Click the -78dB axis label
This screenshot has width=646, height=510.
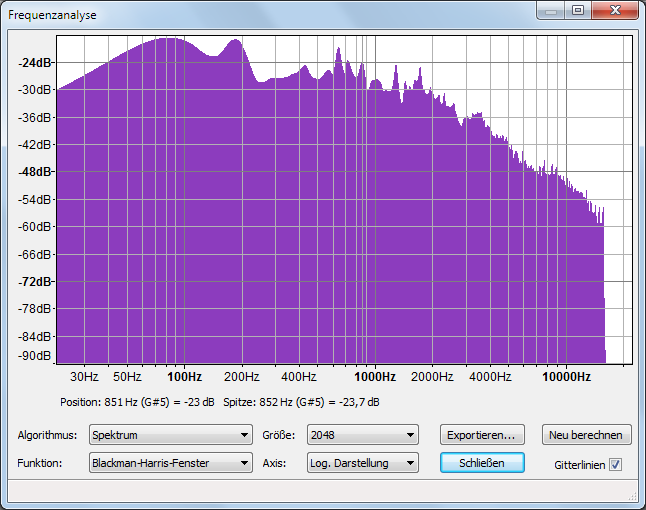pos(35,309)
